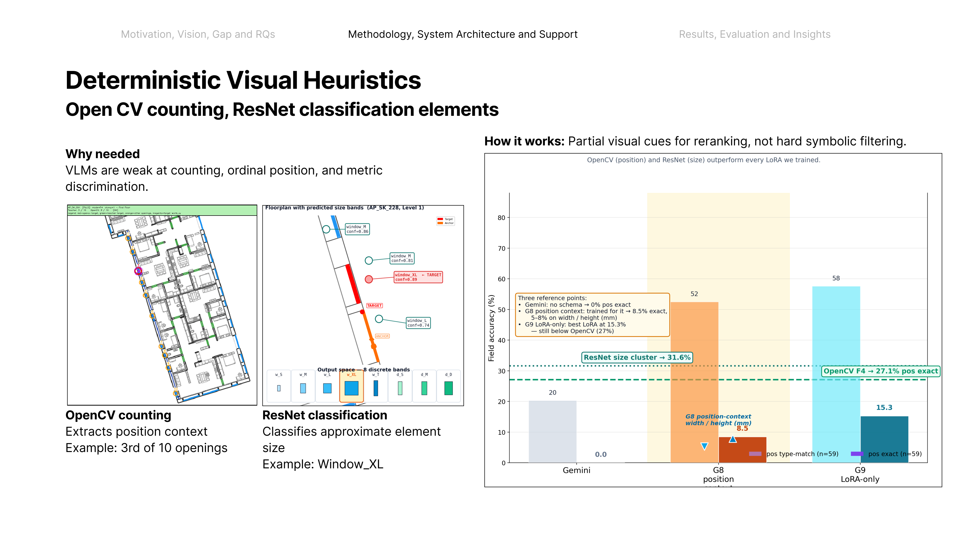The width and height of the screenshot is (980, 551).
Task: Click the 'Gemini' x-axis label
Action: [576, 470]
